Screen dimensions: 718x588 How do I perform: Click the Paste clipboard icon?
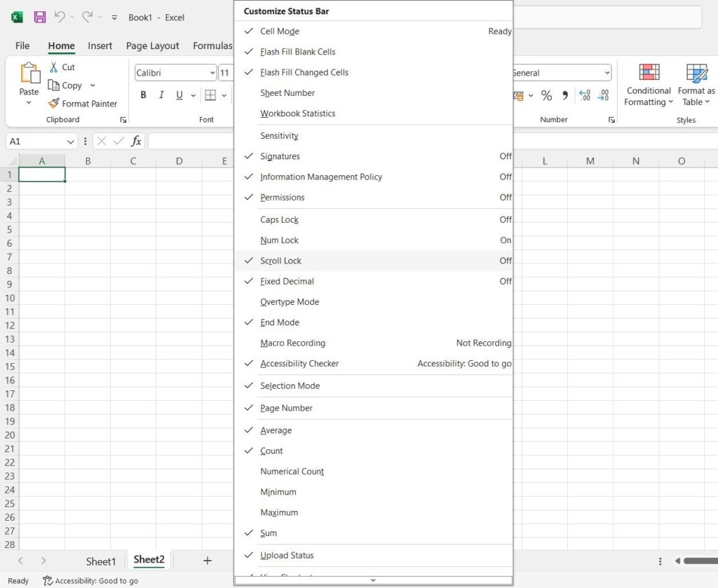tap(29, 73)
